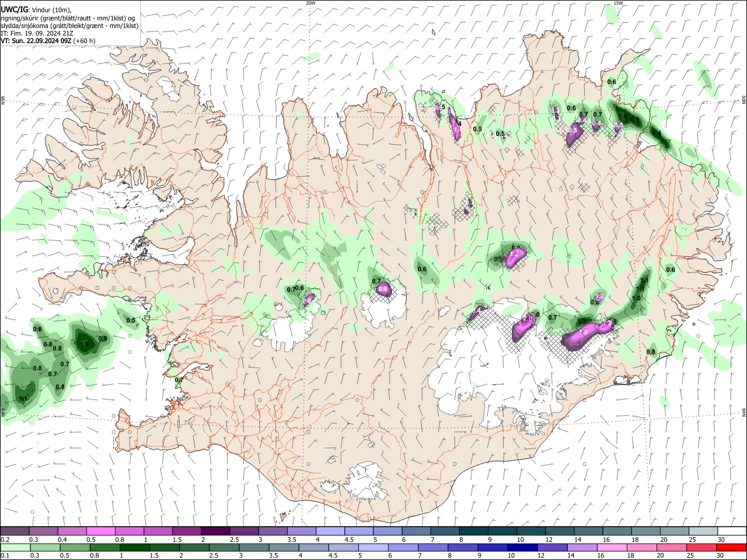Click the '20W' longitude label at top
The image size is (747, 560).
click(311, 3)
